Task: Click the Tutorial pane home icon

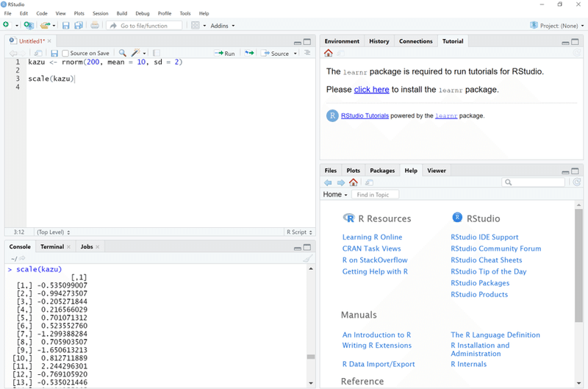Action: click(328, 53)
